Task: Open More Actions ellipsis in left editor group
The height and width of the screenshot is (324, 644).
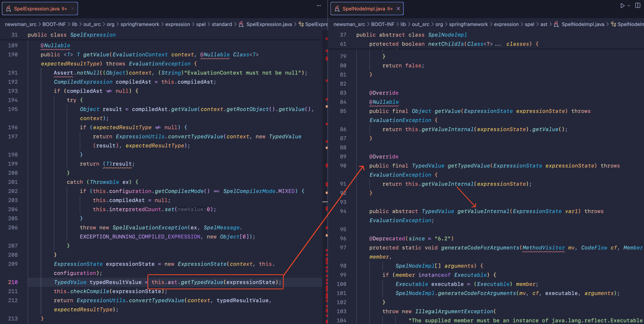Action: [319, 6]
